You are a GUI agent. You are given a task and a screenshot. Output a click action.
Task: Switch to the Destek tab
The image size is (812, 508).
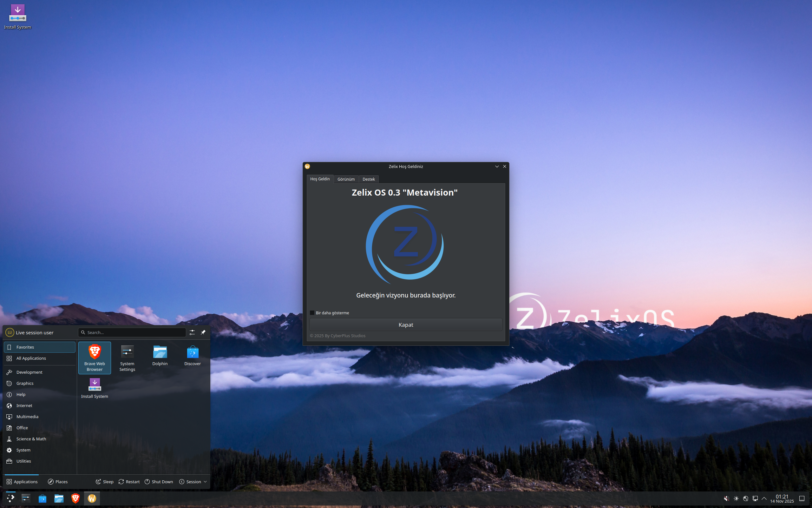pyautogui.click(x=369, y=179)
